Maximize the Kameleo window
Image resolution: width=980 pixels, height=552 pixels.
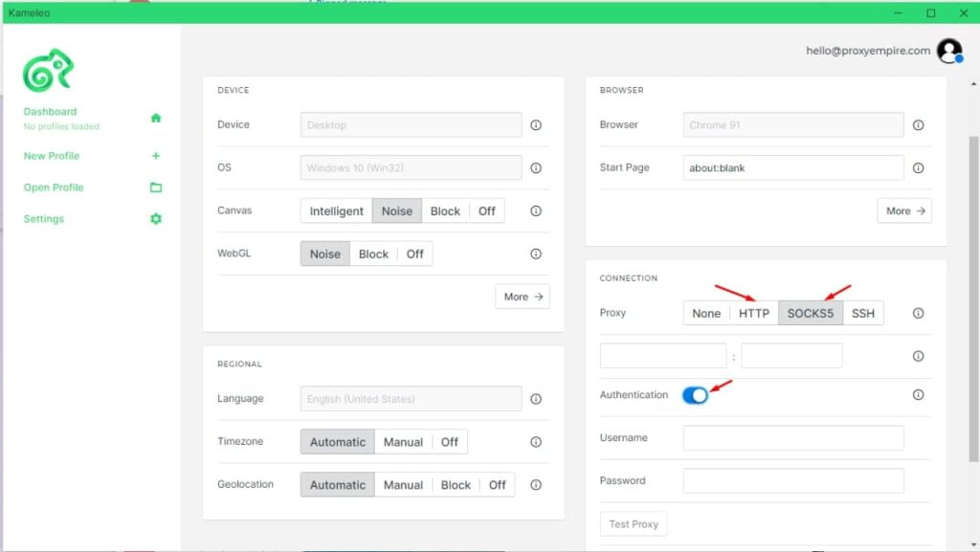[x=930, y=13]
